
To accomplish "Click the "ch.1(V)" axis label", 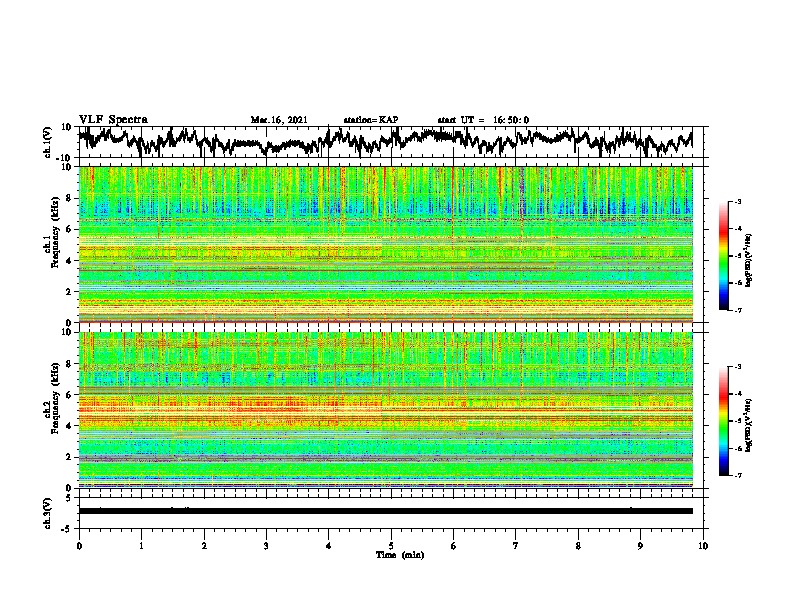I will pyautogui.click(x=48, y=142).
